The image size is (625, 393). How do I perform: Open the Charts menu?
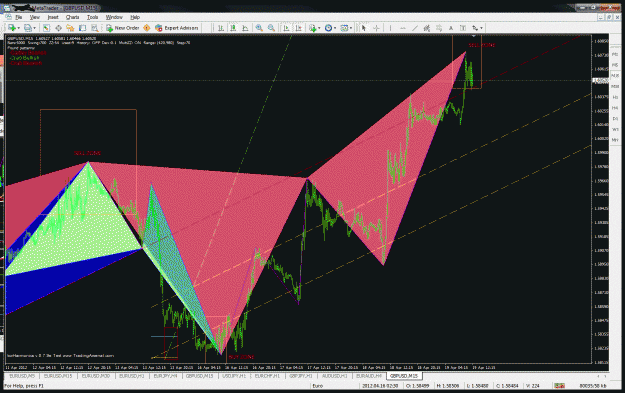pyautogui.click(x=73, y=17)
